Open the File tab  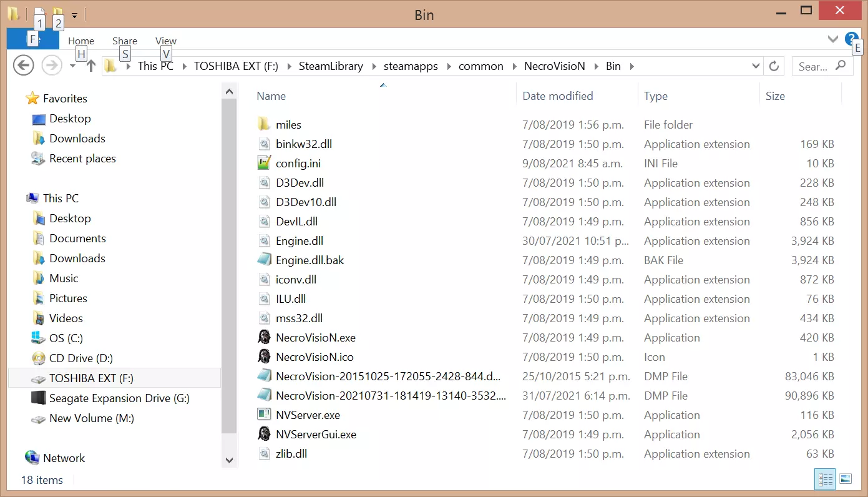pyautogui.click(x=33, y=39)
